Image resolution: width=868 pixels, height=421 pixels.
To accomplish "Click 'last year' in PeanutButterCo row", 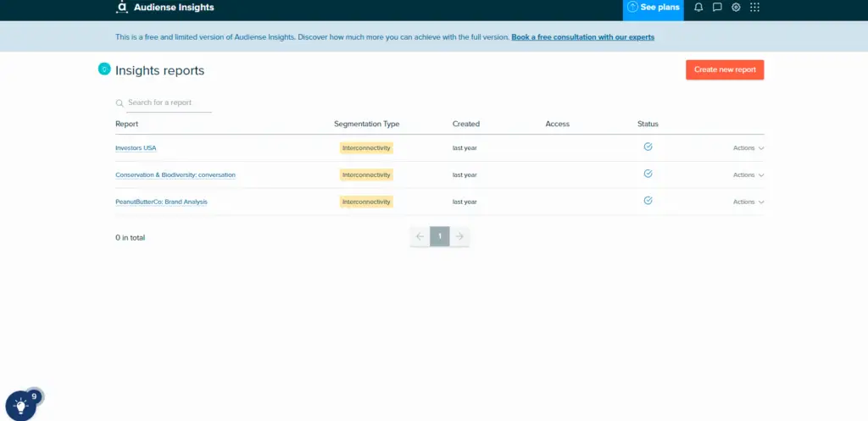I will tap(465, 202).
